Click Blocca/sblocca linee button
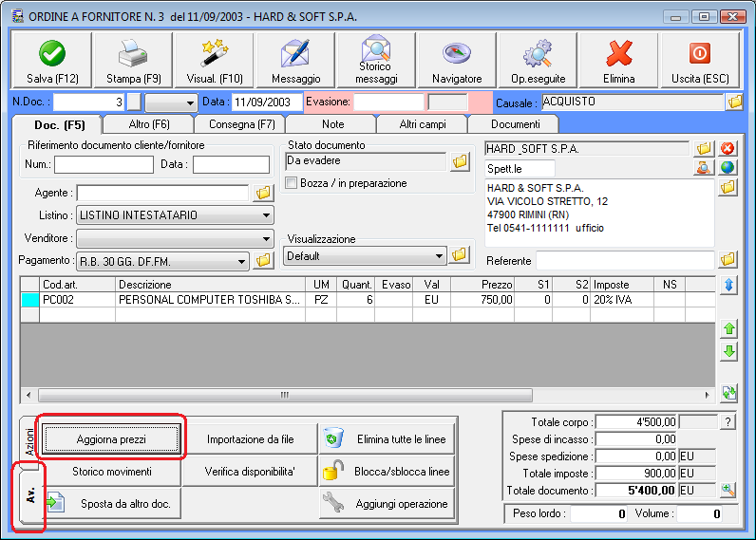756x540 pixels. (387, 471)
